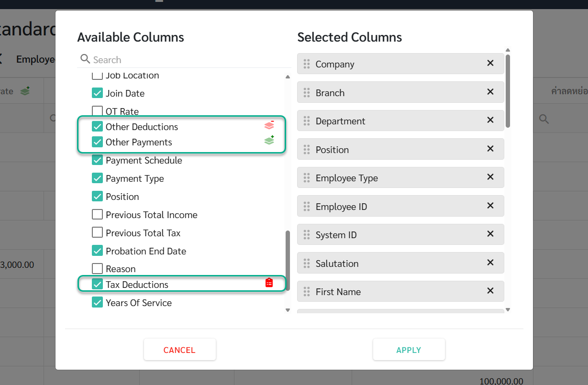Click drag handle icon of Branch column
The width and height of the screenshot is (588, 385).
click(307, 93)
